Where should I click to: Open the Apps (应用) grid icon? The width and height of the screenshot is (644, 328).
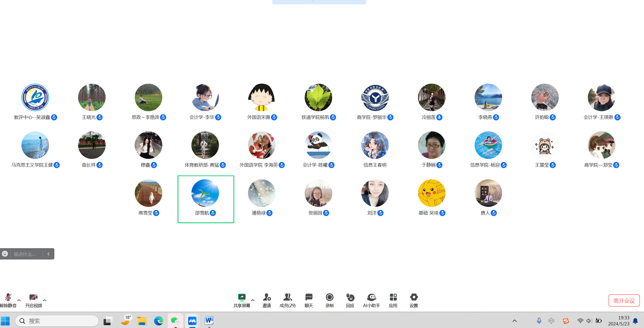tap(393, 297)
